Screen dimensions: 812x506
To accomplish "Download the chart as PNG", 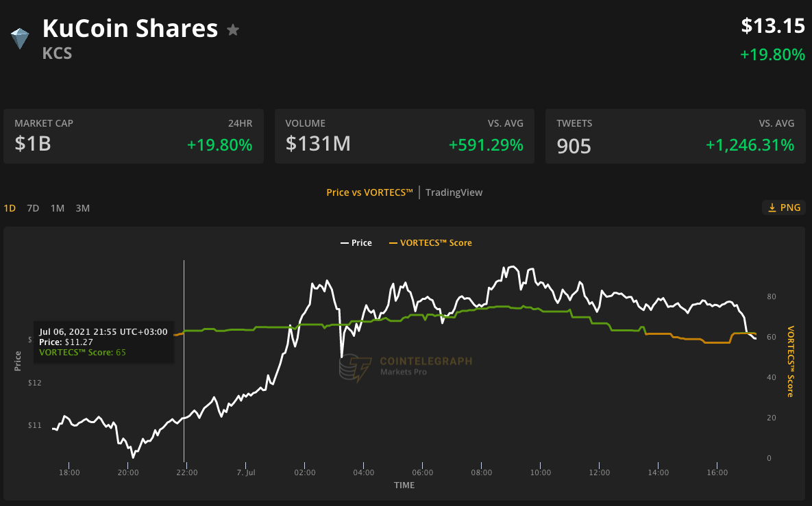I will coord(783,207).
